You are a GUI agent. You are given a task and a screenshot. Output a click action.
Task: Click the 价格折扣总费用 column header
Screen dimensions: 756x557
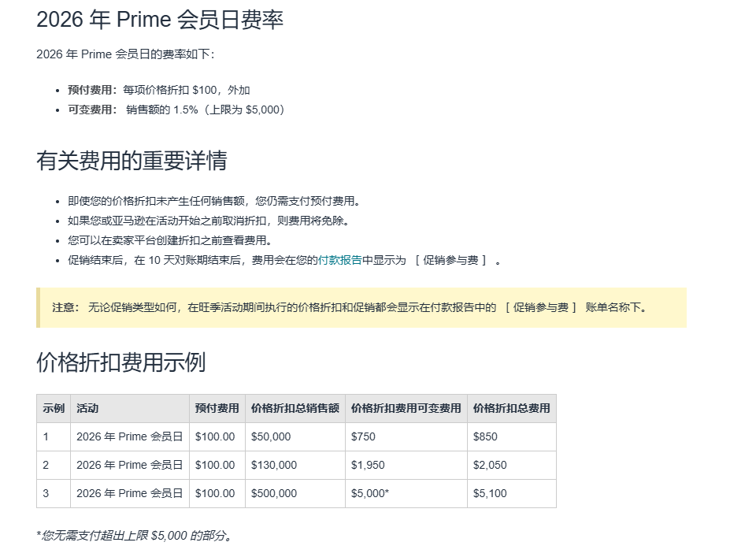tap(511, 408)
